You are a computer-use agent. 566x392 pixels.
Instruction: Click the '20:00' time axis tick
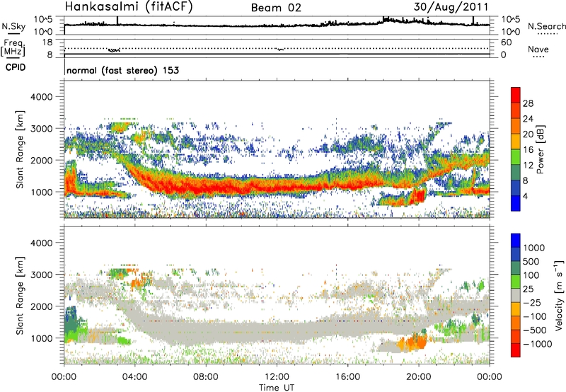pos(418,377)
